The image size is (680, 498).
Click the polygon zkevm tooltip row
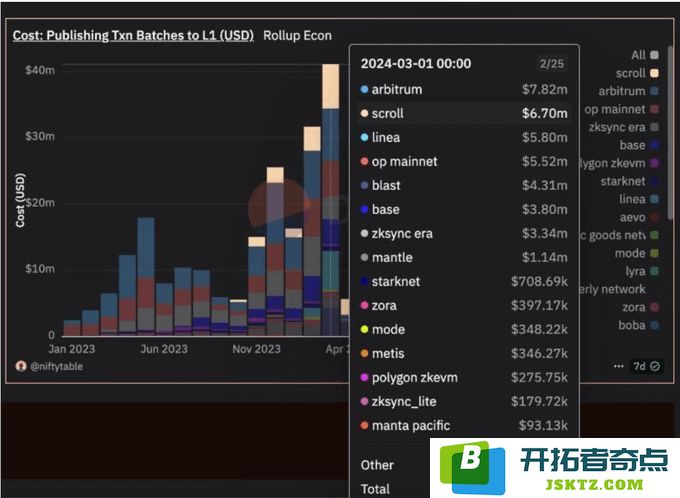coord(464,377)
